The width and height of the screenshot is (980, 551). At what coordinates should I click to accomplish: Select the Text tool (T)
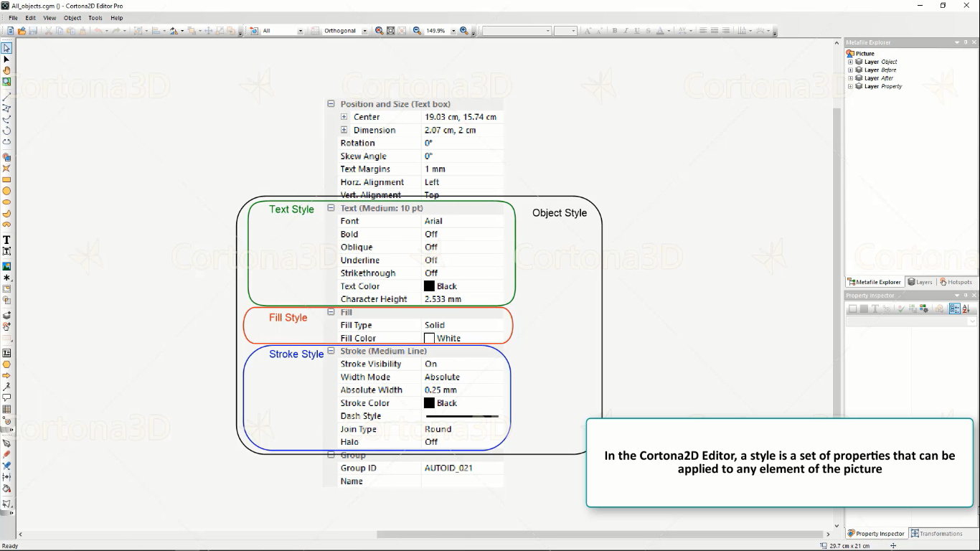[6, 240]
